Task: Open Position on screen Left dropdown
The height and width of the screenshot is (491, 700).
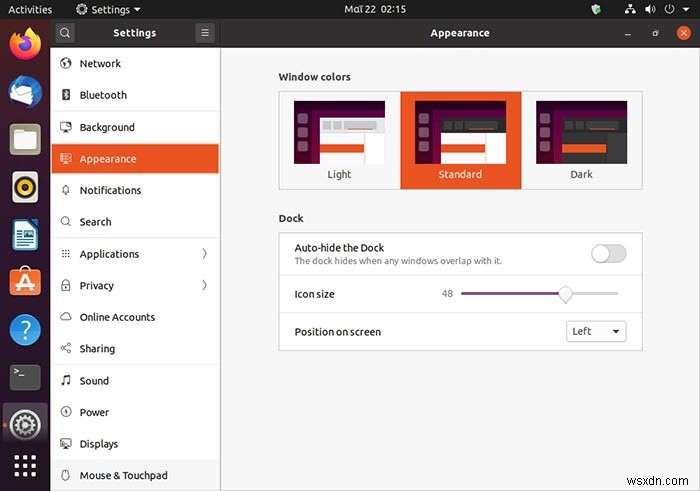Action: pyautogui.click(x=596, y=331)
